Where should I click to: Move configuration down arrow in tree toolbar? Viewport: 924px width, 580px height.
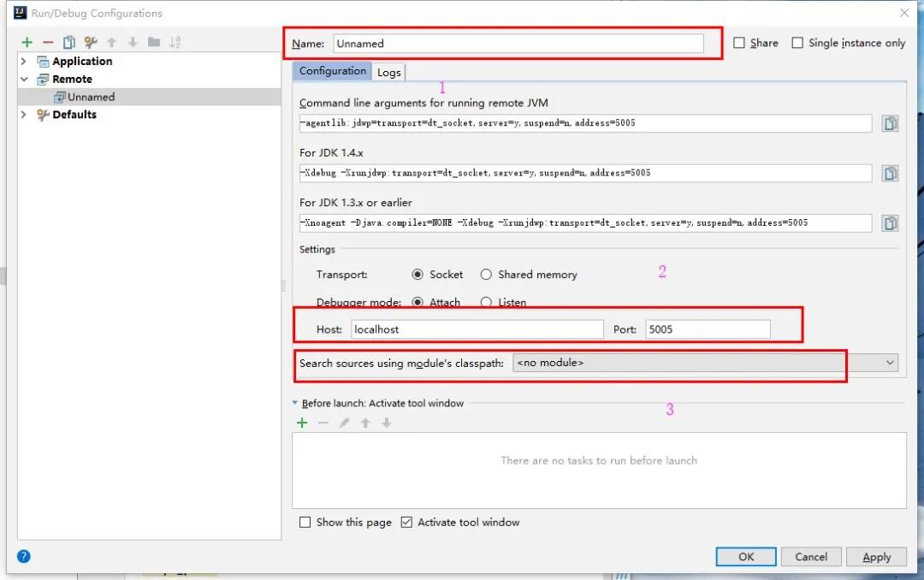pyautogui.click(x=133, y=43)
